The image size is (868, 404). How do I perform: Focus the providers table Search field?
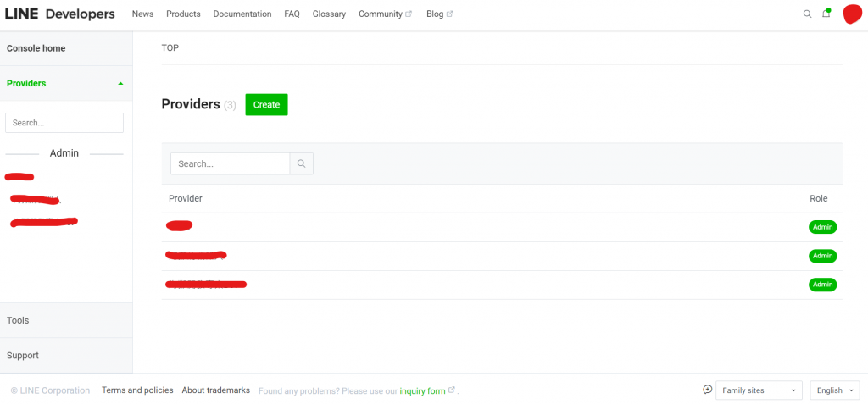pos(231,163)
